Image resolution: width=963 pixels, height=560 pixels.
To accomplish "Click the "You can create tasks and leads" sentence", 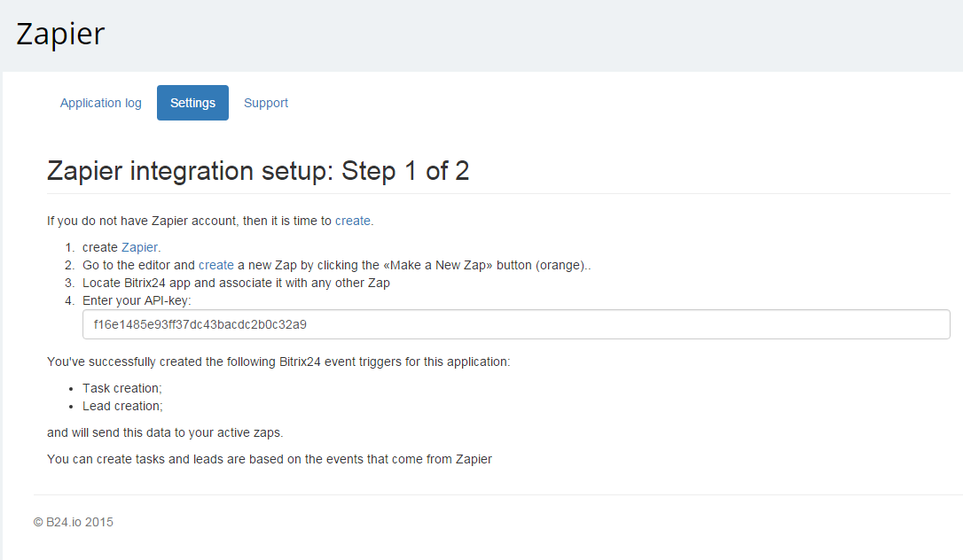I will point(270,459).
